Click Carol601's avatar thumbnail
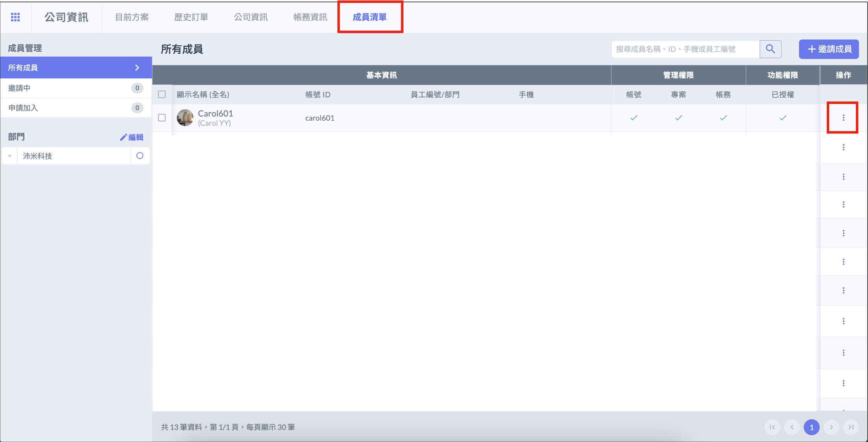Image resolution: width=868 pixels, height=442 pixels. pyautogui.click(x=185, y=118)
